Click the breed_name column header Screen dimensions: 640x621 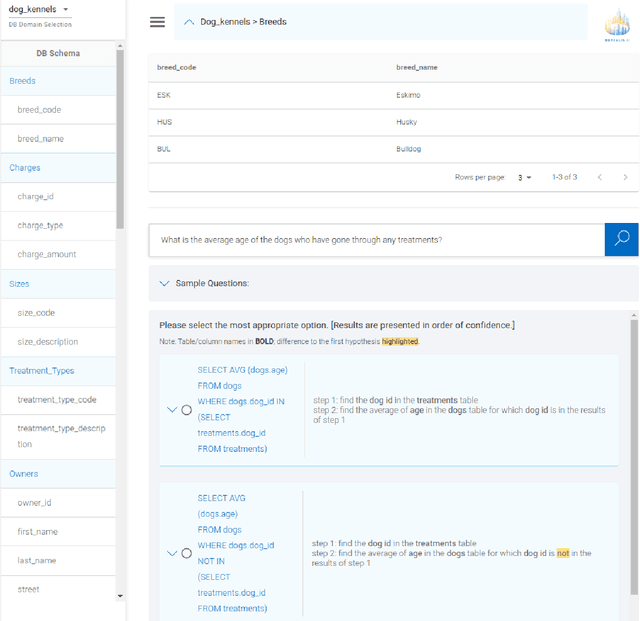417,67
